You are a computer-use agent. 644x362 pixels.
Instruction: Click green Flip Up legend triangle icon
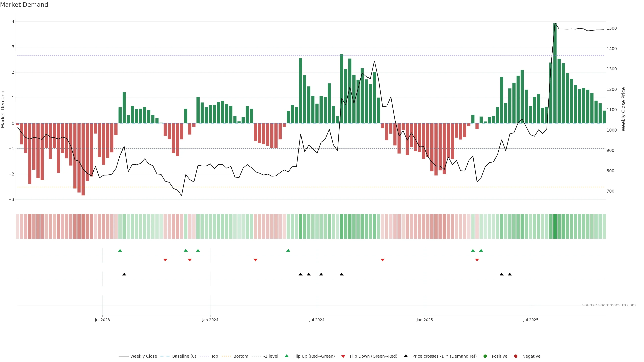click(287, 356)
